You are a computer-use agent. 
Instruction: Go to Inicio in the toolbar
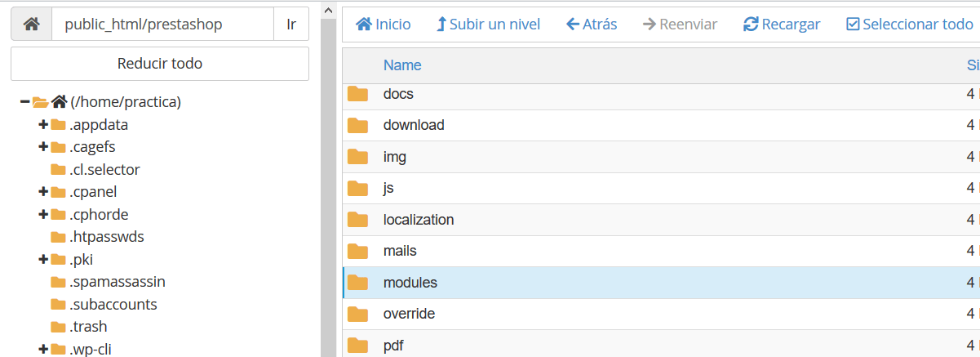click(x=384, y=25)
